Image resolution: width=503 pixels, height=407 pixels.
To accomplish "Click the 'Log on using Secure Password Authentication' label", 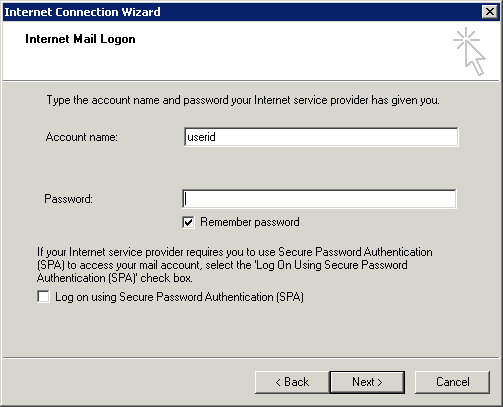I will point(179,297).
